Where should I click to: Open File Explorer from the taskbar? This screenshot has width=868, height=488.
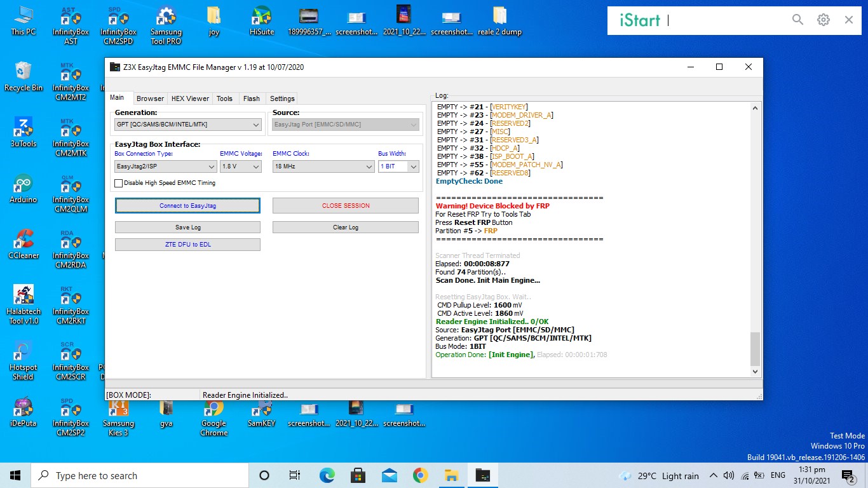pos(451,475)
